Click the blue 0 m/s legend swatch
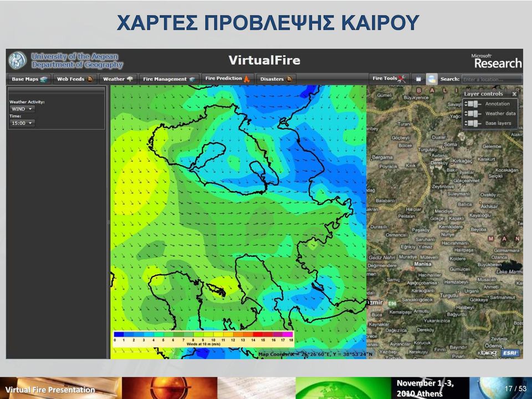The width and height of the screenshot is (532, 399). 119,334
